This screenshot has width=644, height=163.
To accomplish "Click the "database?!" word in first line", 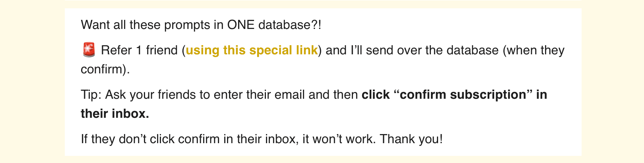I will pos(289,25).
